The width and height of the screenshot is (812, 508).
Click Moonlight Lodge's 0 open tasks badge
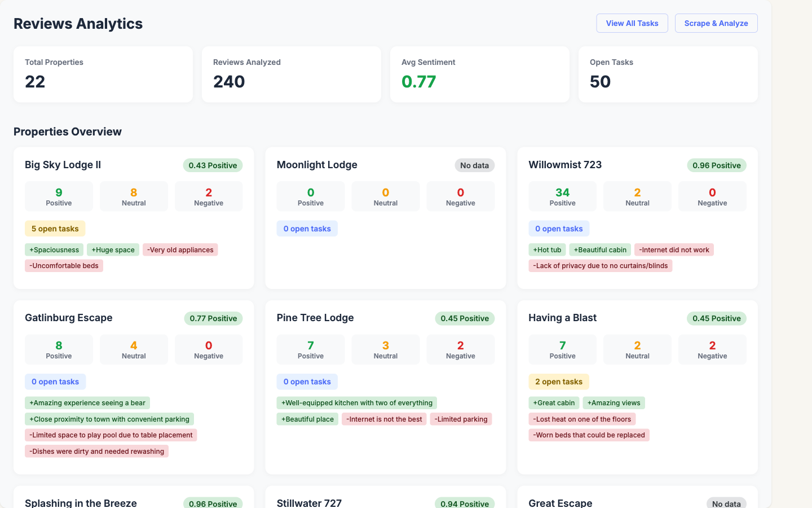(307, 229)
